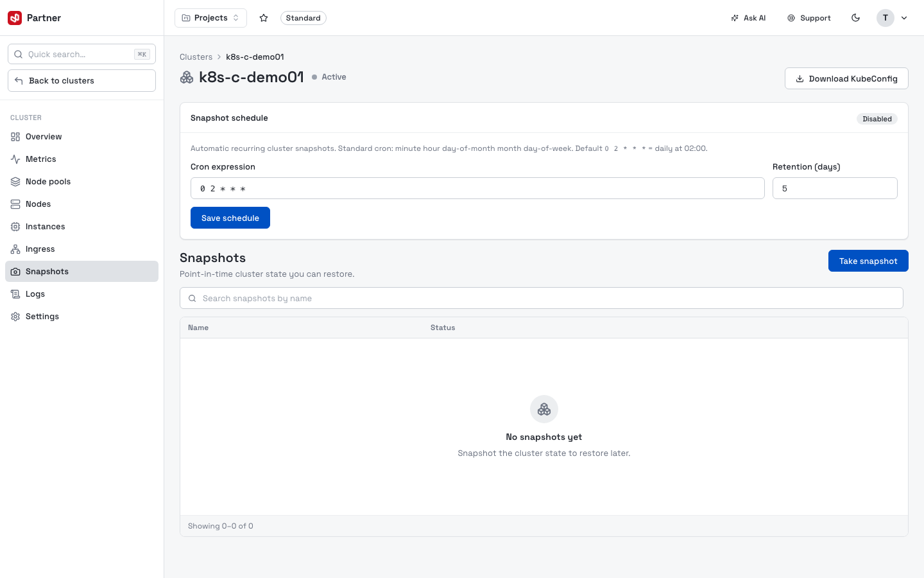
Task: Sort by the Name column header
Action: click(198, 328)
